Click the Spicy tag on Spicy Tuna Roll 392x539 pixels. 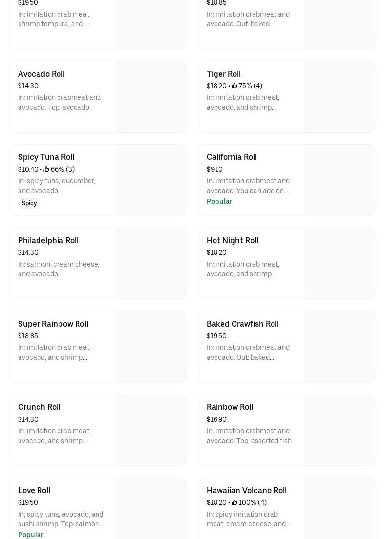(x=29, y=203)
